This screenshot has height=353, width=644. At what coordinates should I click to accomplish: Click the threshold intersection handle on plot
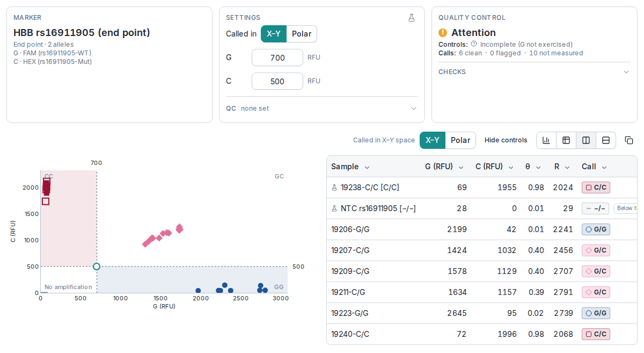97,266
